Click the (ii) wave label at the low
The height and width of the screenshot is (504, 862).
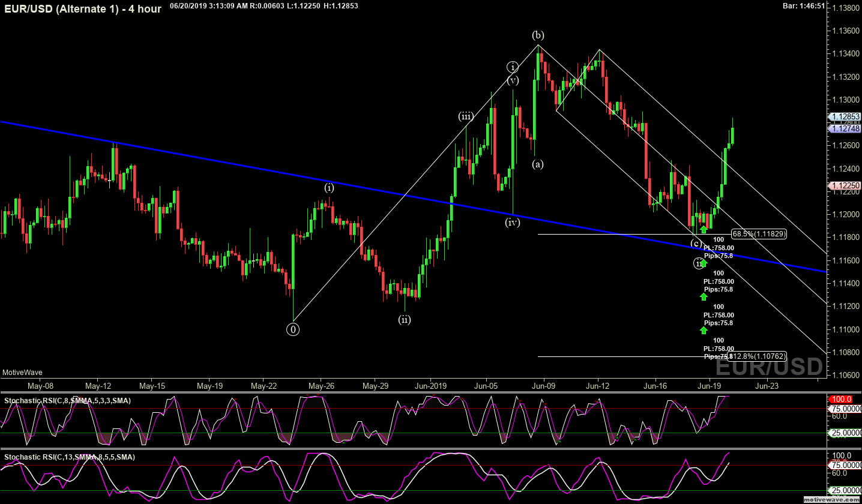click(x=405, y=319)
